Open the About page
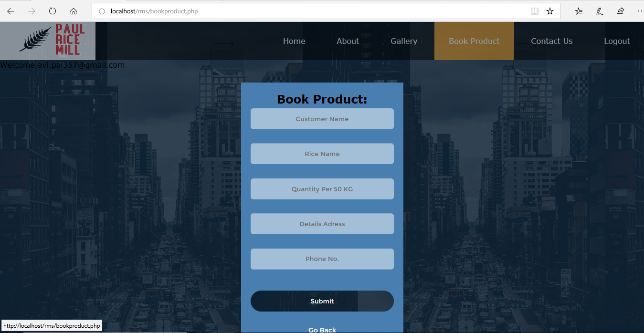This screenshot has width=644, height=333. point(348,41)
